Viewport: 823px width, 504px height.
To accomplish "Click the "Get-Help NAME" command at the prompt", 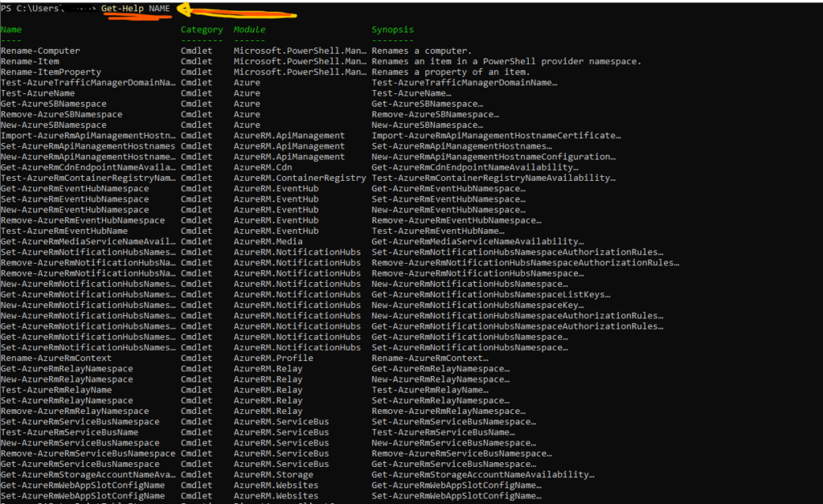I will (x=135, y=8).
